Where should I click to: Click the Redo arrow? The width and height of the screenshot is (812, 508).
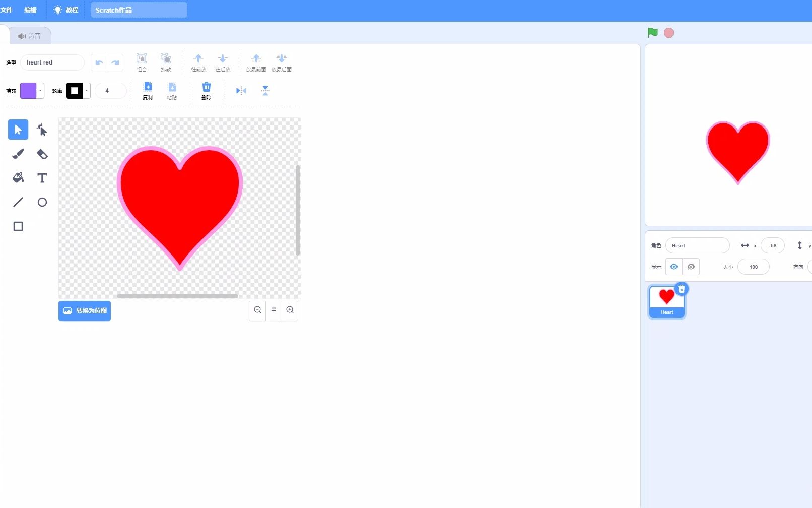115,62
